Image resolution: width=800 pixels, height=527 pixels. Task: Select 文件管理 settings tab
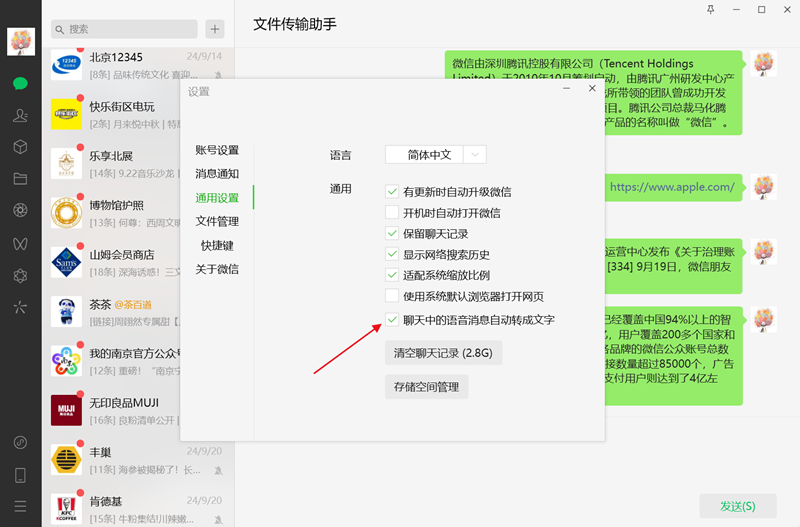point(217,221)
